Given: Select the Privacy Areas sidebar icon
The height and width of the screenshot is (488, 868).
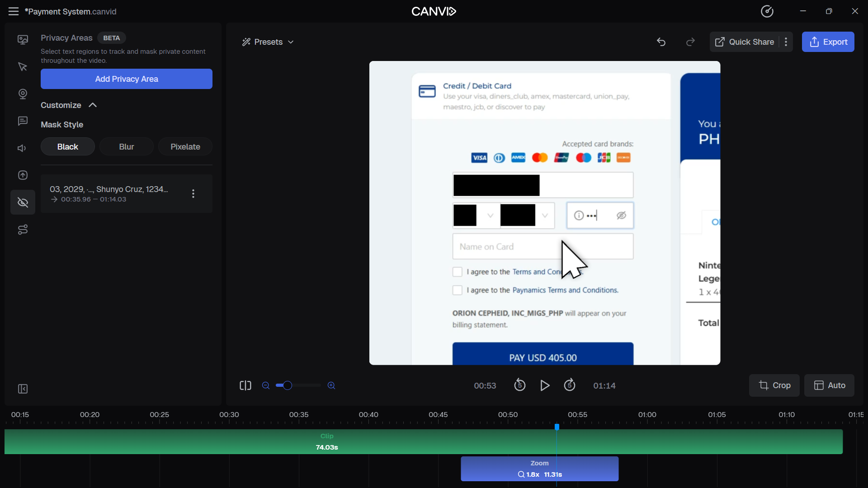Looking at the screenshot, I should pyautogui.click(x=23, y=202).
